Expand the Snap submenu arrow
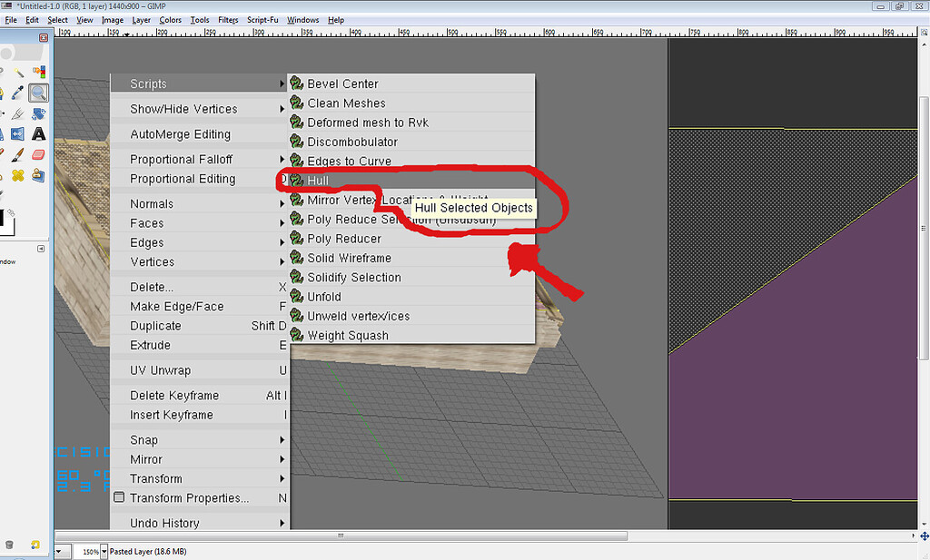The image size is (930, 560). coord(282,439)
